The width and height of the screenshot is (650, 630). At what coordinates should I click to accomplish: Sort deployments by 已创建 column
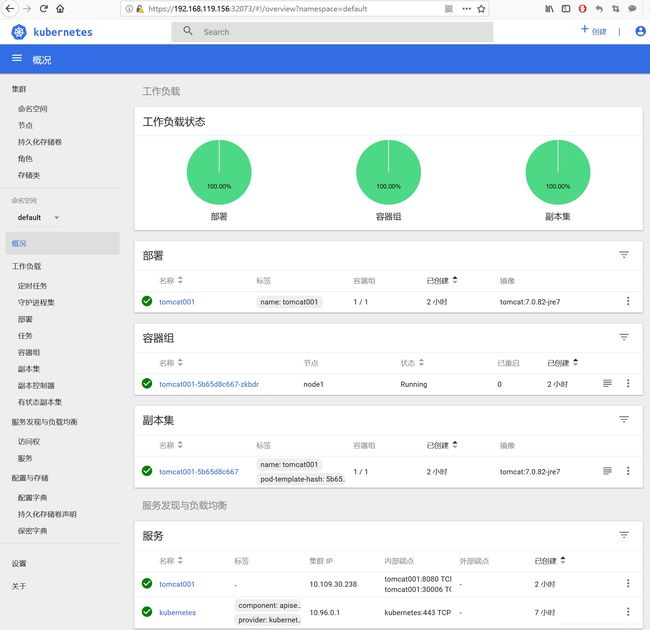[442, 281]
